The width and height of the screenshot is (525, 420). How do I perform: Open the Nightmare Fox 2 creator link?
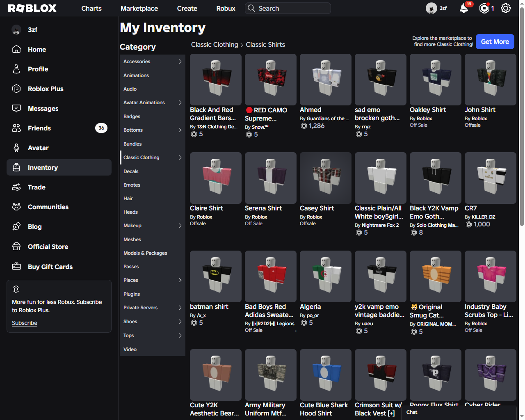(x=380, y=225)
